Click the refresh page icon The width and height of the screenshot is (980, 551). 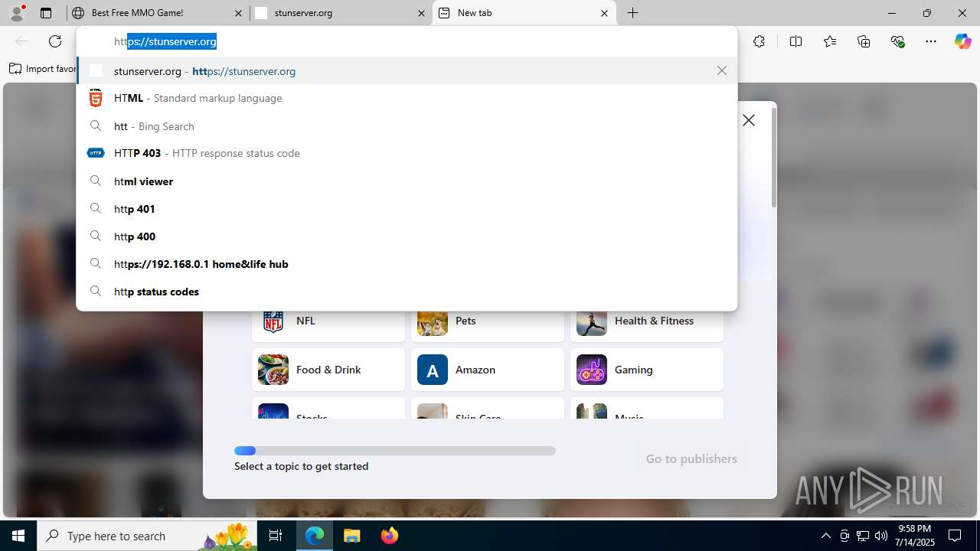pyautogui.click(x=55, y=41)
